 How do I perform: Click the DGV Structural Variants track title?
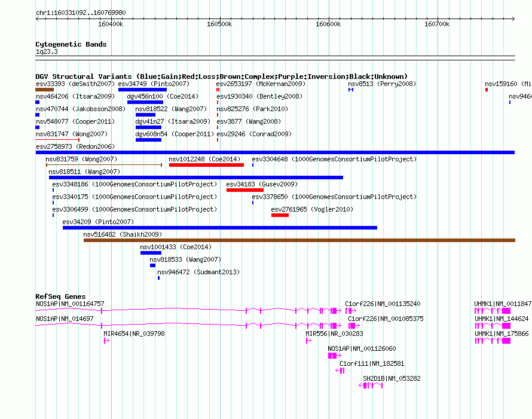click(222, 77)
